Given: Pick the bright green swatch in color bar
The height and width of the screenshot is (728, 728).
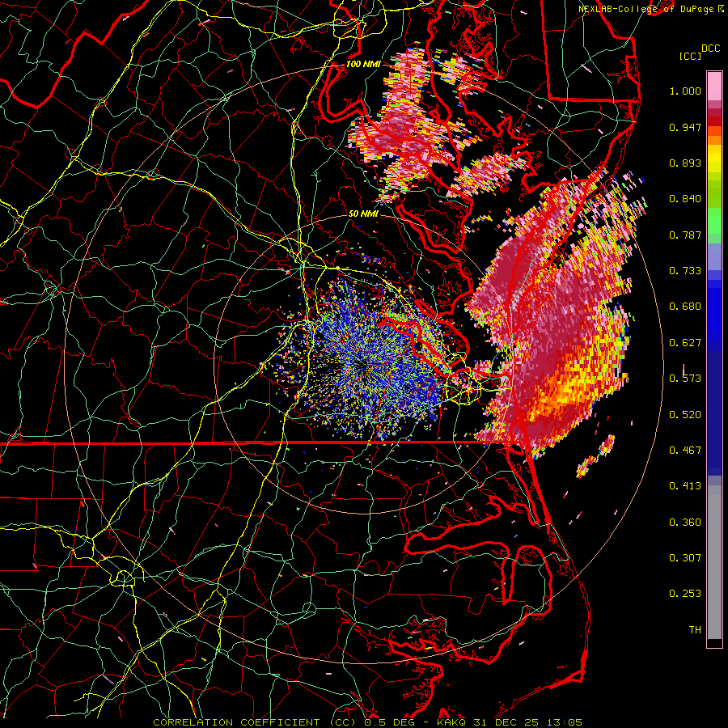Looking at the screenshot, I should pos(714,221).
